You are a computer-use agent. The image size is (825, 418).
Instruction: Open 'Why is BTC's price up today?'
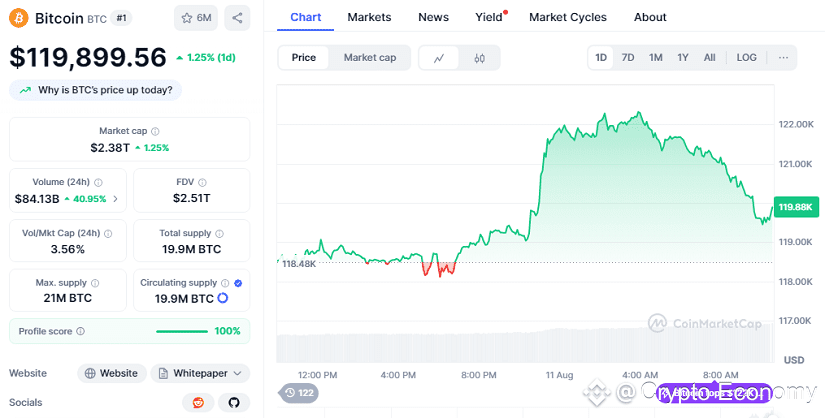[96, 90]
